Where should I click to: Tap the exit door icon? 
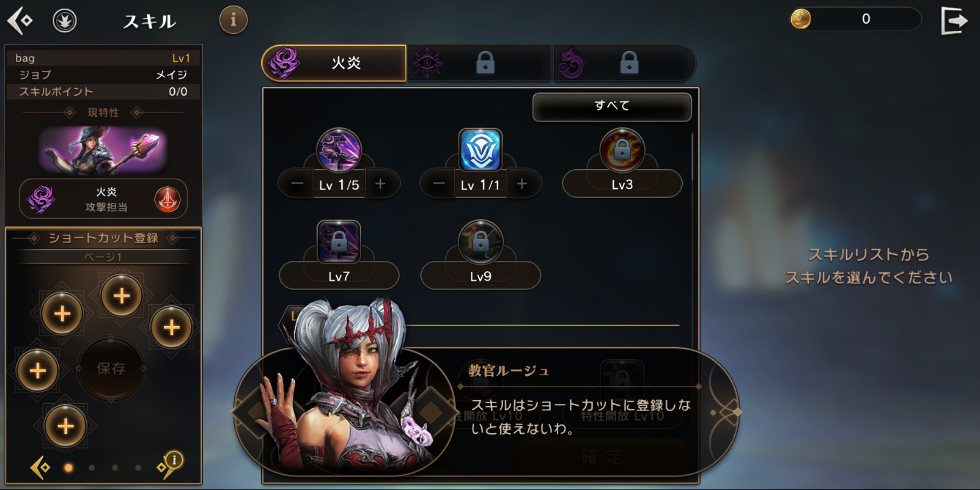click(953, 20)
